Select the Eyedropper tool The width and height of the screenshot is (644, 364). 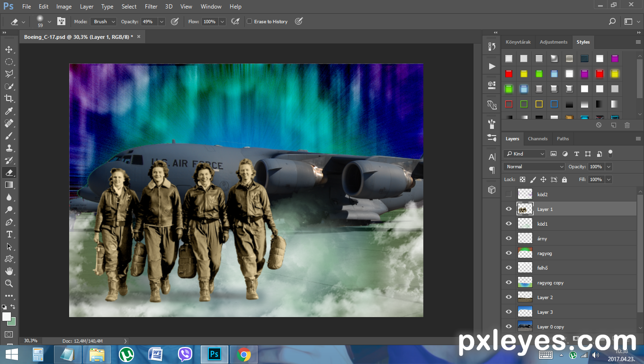(x=9, y=111)
